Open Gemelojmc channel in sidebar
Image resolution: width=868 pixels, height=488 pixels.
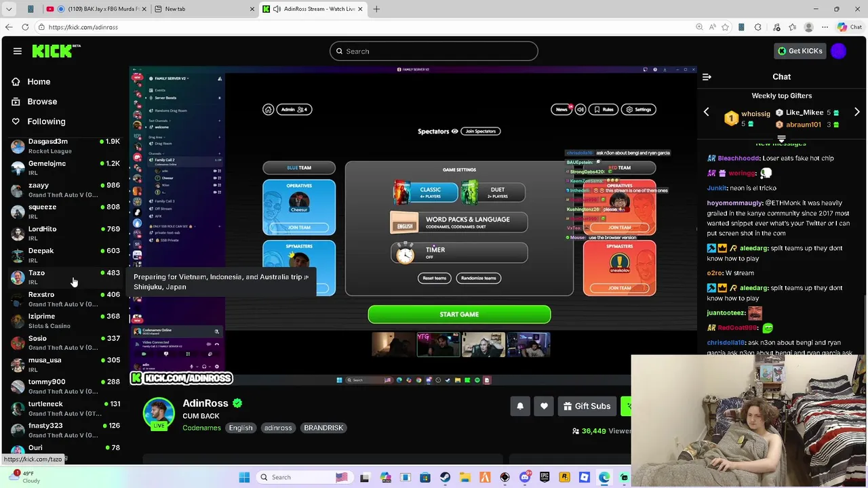tap(64, 168)
